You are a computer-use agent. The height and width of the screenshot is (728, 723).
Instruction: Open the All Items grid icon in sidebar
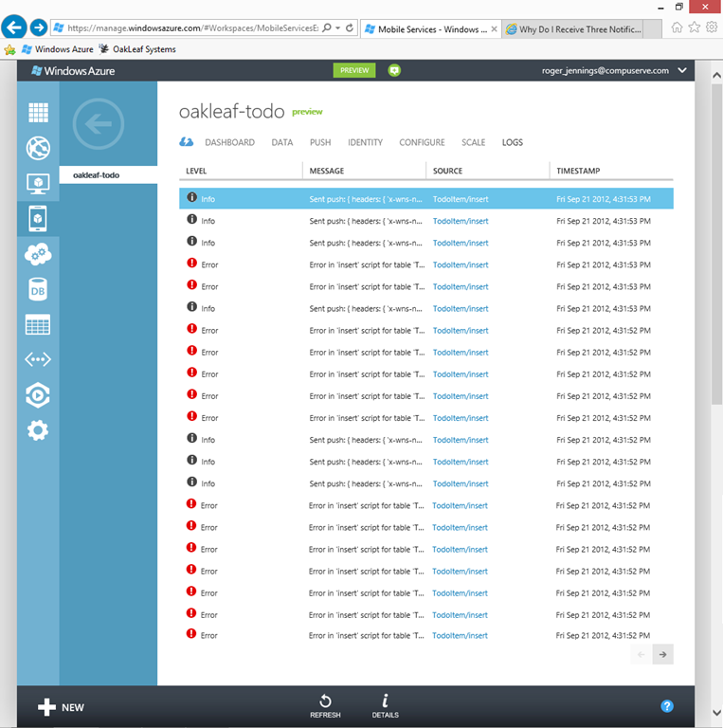[38, 113]
